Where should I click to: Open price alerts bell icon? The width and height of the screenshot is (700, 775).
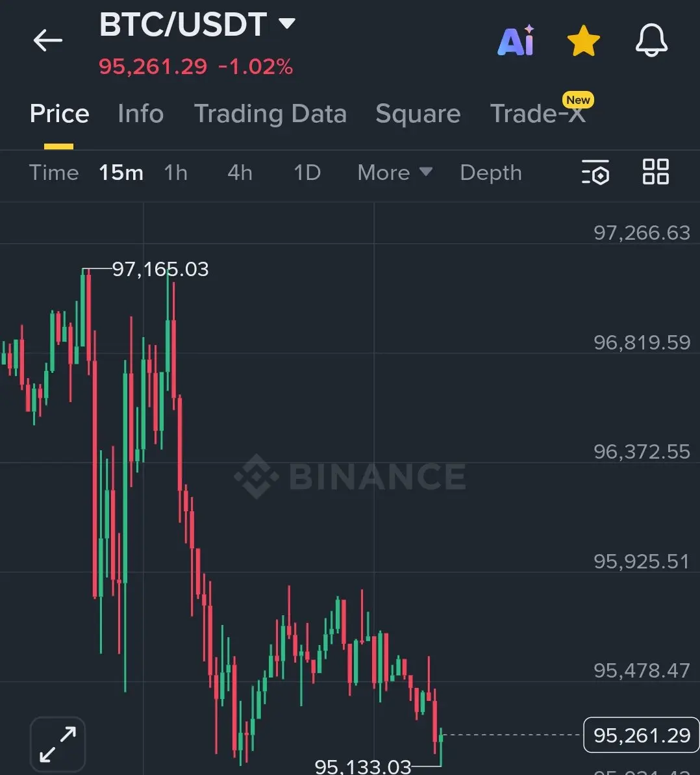651,40
